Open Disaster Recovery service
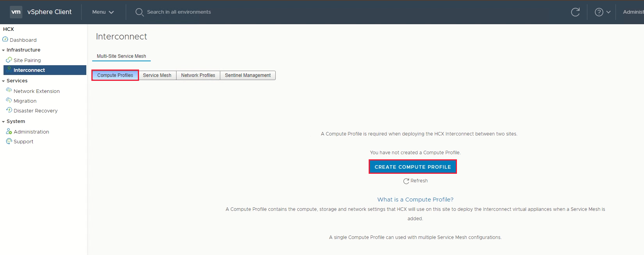The image size is (644, 255). point(36,111)
